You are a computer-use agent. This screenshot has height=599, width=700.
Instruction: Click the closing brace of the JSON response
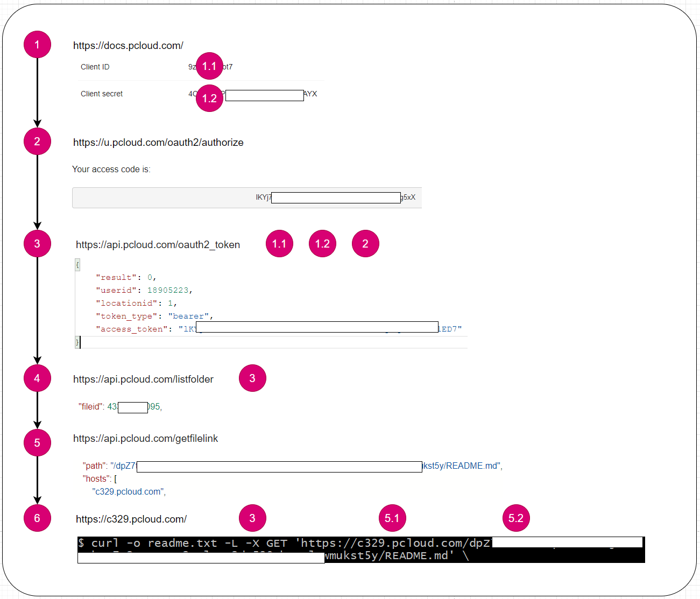click(77, 342)
